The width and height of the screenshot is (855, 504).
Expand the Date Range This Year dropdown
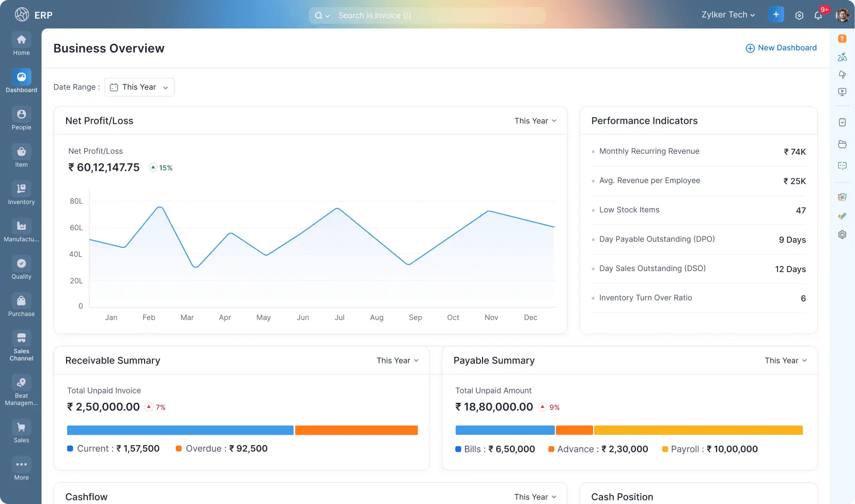[139, 87]
